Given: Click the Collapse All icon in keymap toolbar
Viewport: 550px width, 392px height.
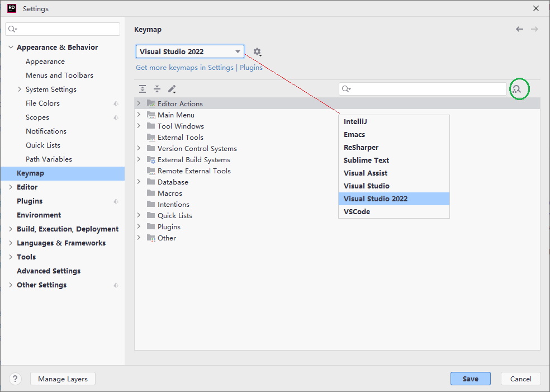Looking at the screenshot, I should coord(157,89).
